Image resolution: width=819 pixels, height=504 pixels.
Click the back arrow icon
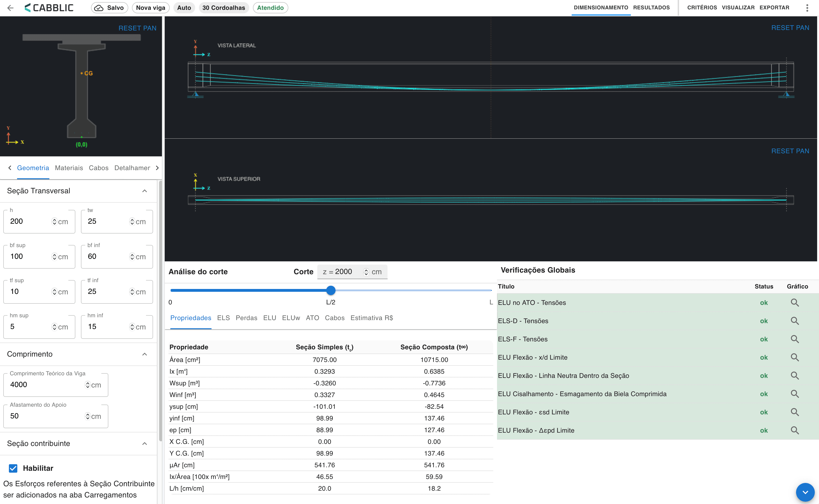(11, 8)
